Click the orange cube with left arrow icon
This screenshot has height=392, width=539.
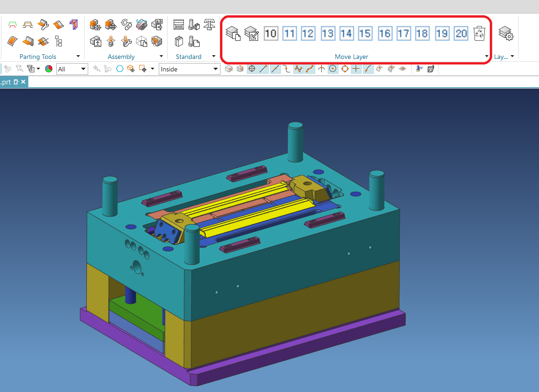pos(95,25)
